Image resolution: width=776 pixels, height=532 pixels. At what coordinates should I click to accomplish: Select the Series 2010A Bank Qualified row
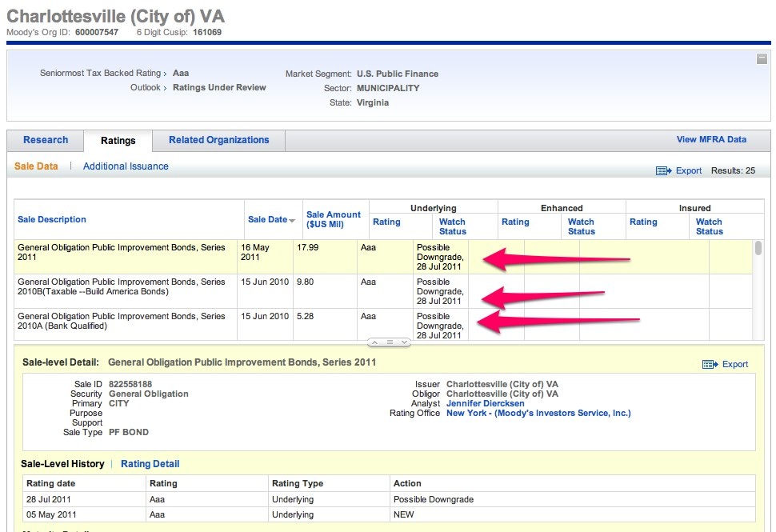[122, 322]
